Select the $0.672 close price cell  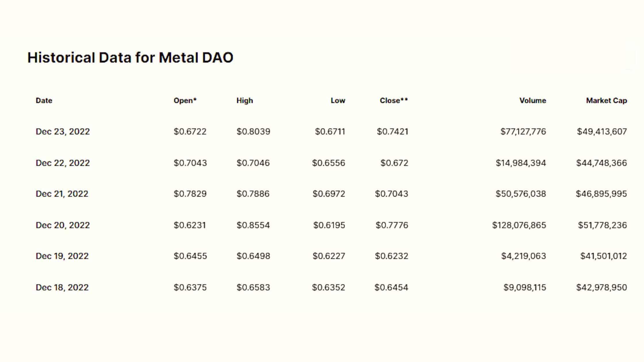(394, 163)
